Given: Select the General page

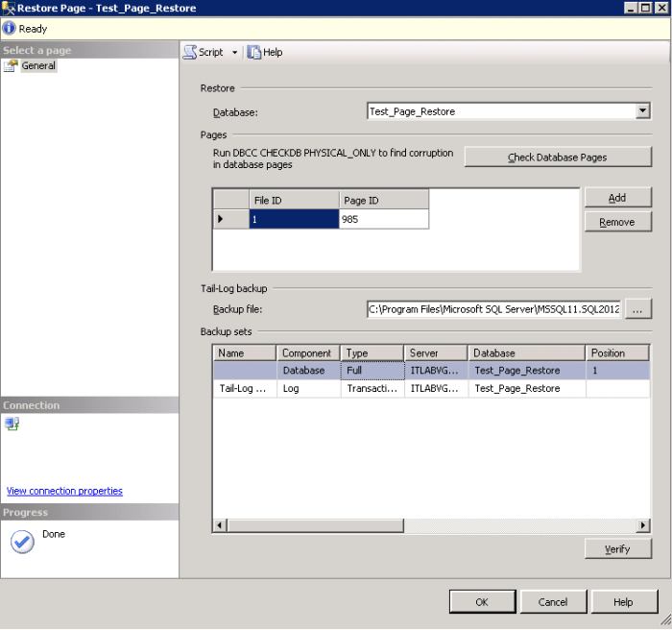Looking at the screenshot, I should [38, 66].
